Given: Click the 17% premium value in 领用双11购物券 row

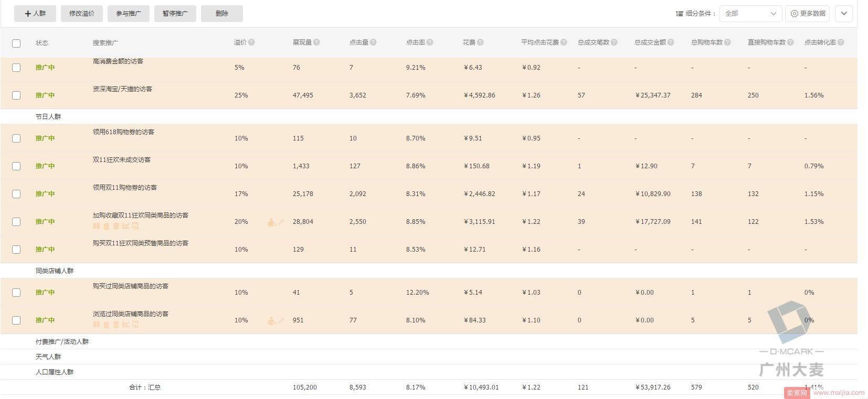Looking at the screenshot, I should 241,194.
